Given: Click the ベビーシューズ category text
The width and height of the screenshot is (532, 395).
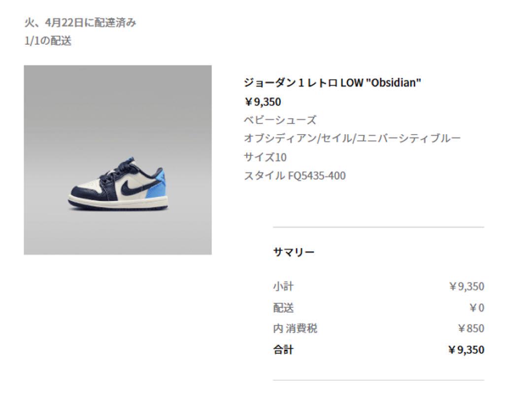Looking at the screenshot, I should (280, 120).
